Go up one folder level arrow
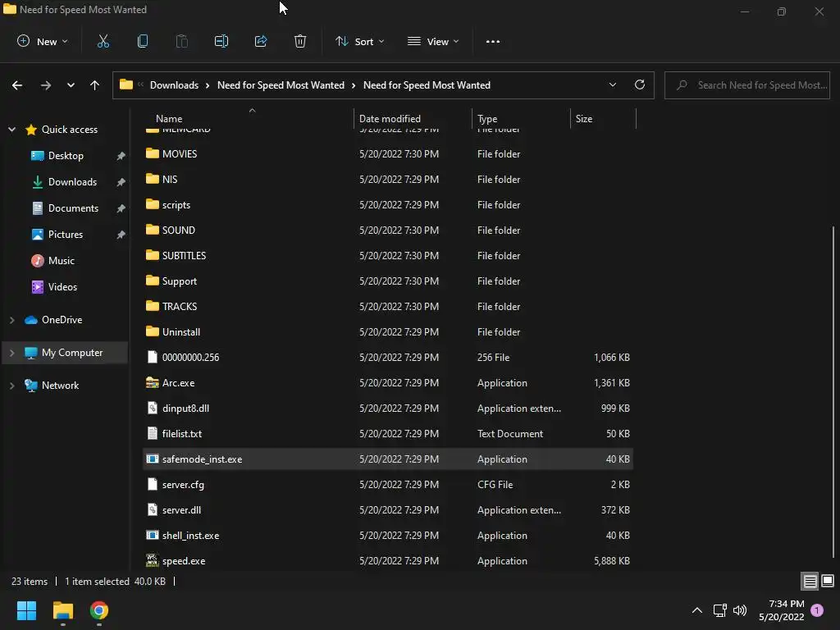 point(95,85)
